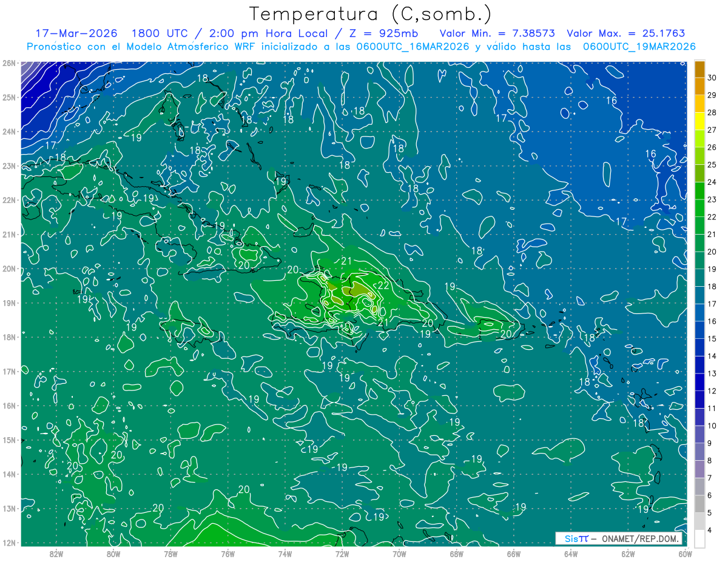
Task: Click the 'Temperatura (C,somb.)' chart title
Action: pos(370,14)
